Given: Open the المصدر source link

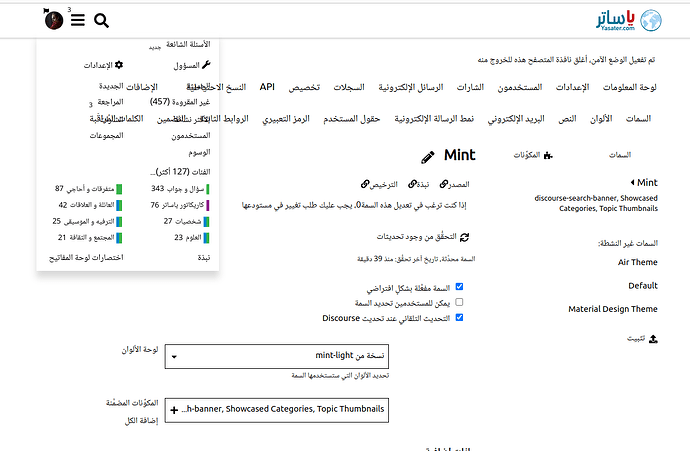Looking at the screenshot, I should pos(454,184).
